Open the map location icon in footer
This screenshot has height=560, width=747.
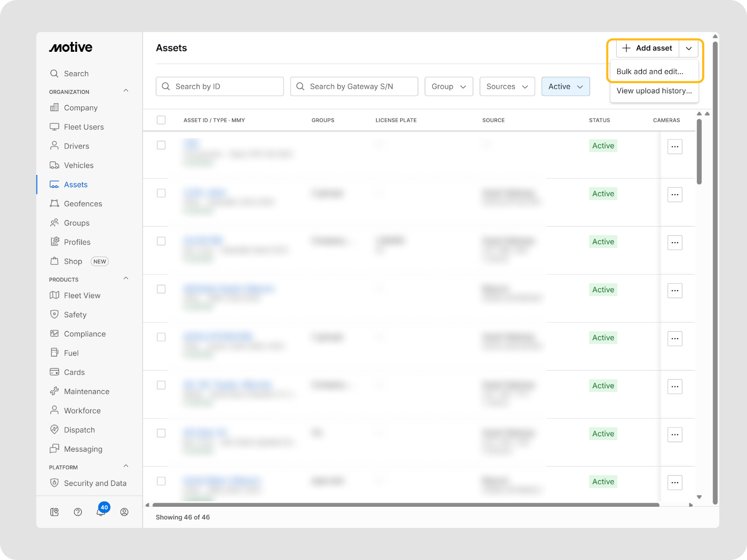(55, 512)
